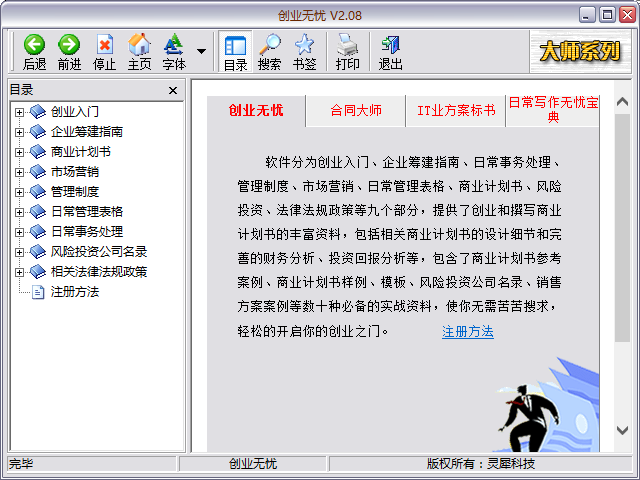This screenshot has width=640, height=480.
Task: Switch to the IT业方案标书 tab
Action: pos(456,111)
